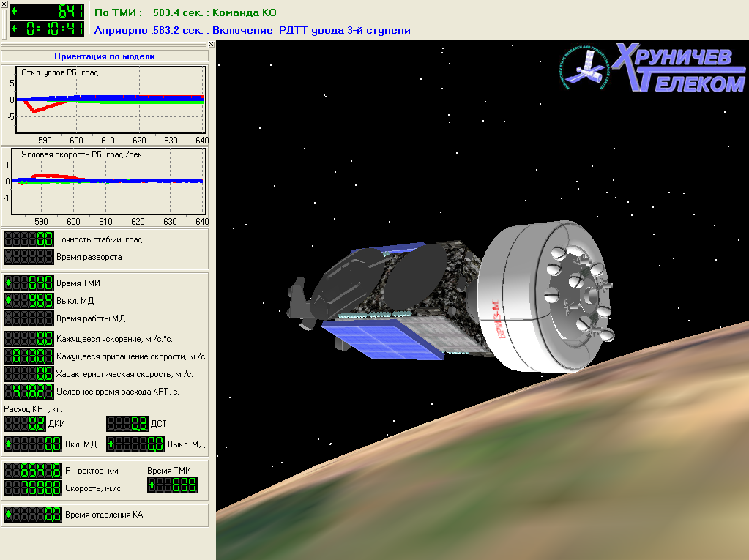Close the Ориентация по модели side panel
The image size is (749, 560).
(211, 45)
